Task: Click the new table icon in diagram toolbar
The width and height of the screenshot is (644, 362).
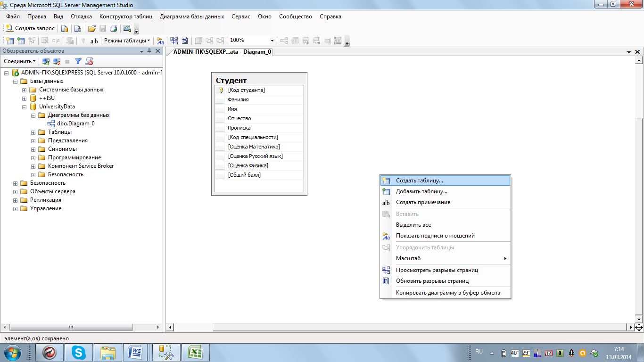Action: click(x=9, y=41)
